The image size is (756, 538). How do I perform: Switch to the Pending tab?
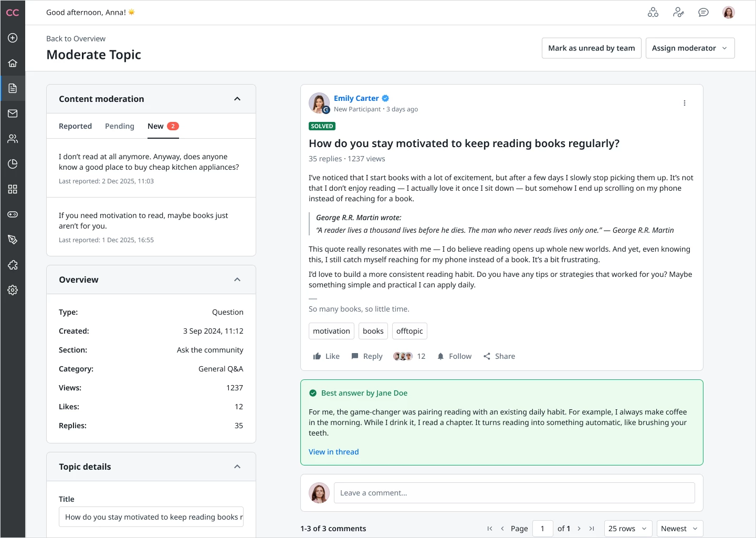click(x=120, y=126)
